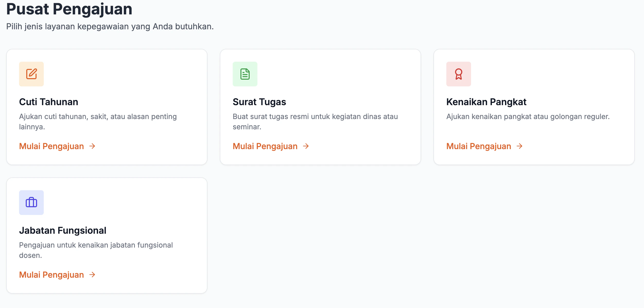
Task: Click the arrow icon under Jabatan Fungsional description
Action: 92,275
